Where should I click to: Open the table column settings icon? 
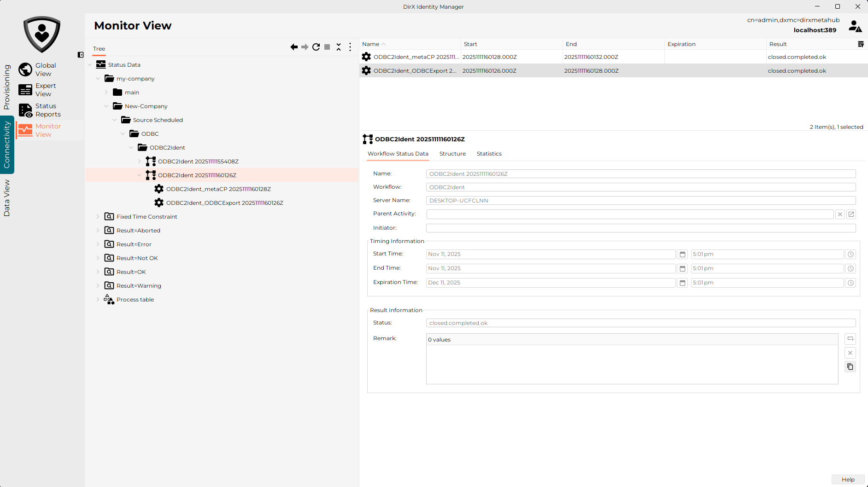[861, 44]
